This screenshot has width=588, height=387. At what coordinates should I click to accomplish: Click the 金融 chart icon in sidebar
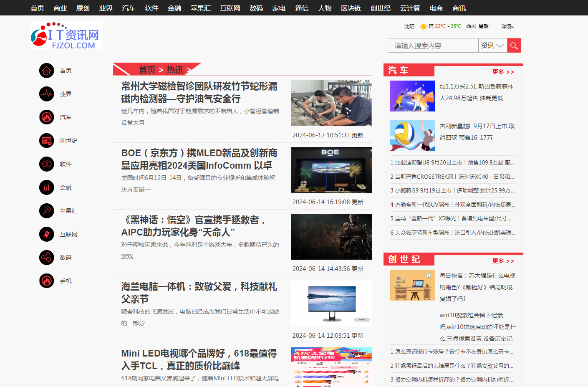[47, 187]
